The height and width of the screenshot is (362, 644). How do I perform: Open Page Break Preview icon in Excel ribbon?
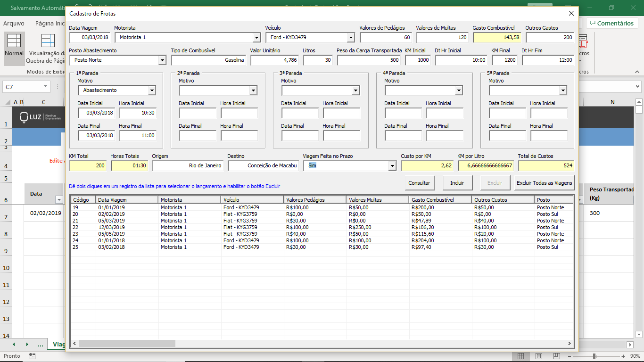[48, 41]
